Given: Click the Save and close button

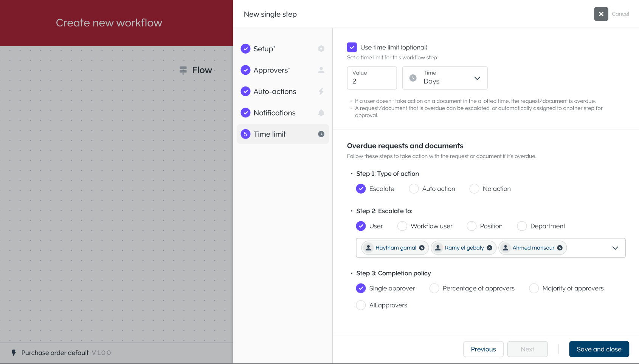Looking at the screenshot, I should coord(599,349).
